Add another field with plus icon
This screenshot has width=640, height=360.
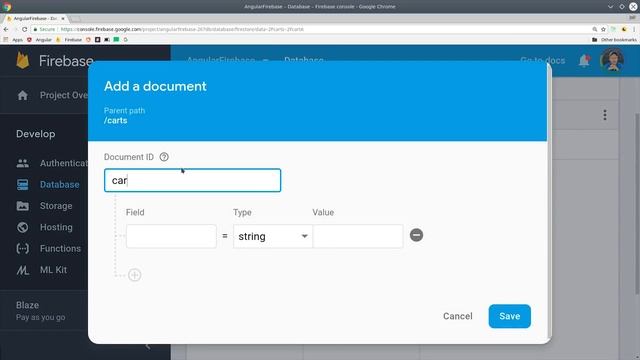coord(135,275)
